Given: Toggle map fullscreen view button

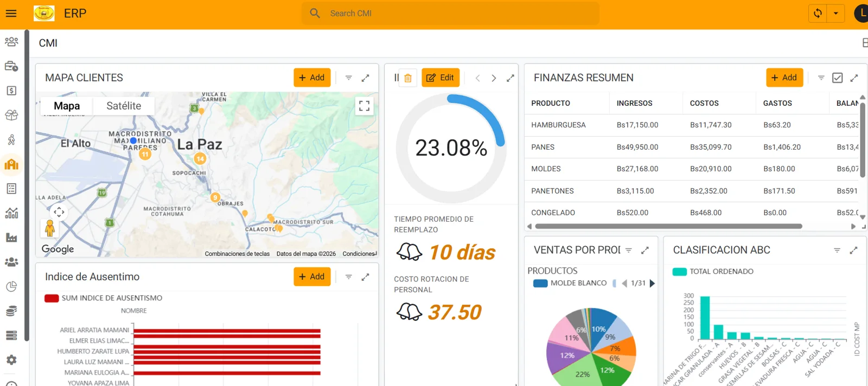Looking at the screenshot, I should click(x=365, y=106).
